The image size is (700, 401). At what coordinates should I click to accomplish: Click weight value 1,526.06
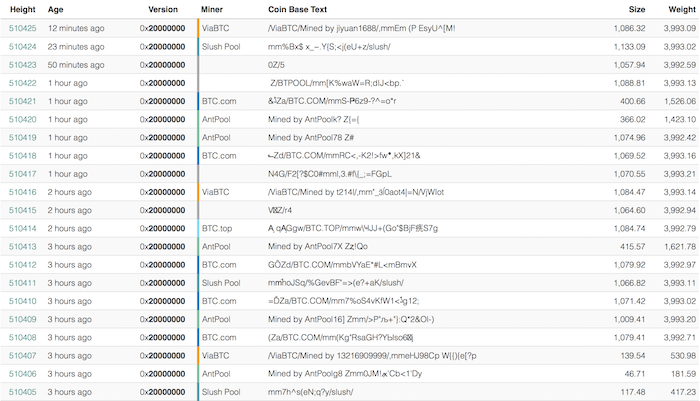(x=679, y=101)
